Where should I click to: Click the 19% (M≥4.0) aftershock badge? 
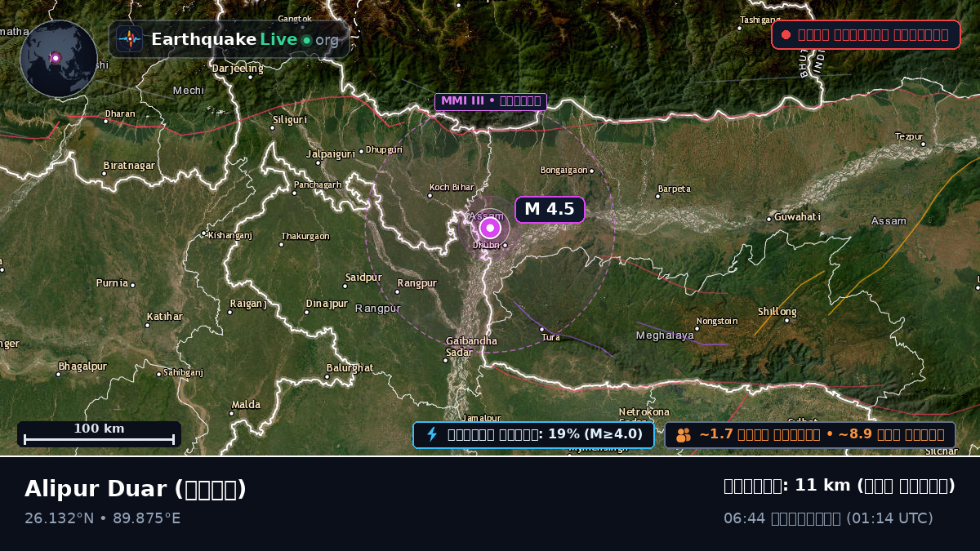coord(533,435)
